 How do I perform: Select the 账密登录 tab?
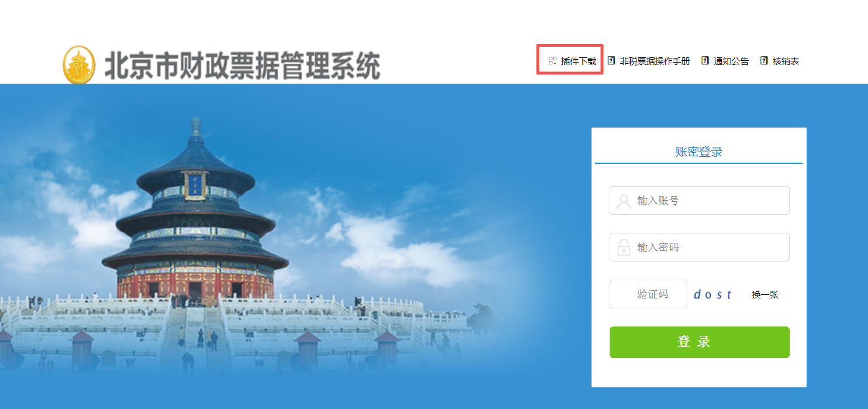pos(699,152)
